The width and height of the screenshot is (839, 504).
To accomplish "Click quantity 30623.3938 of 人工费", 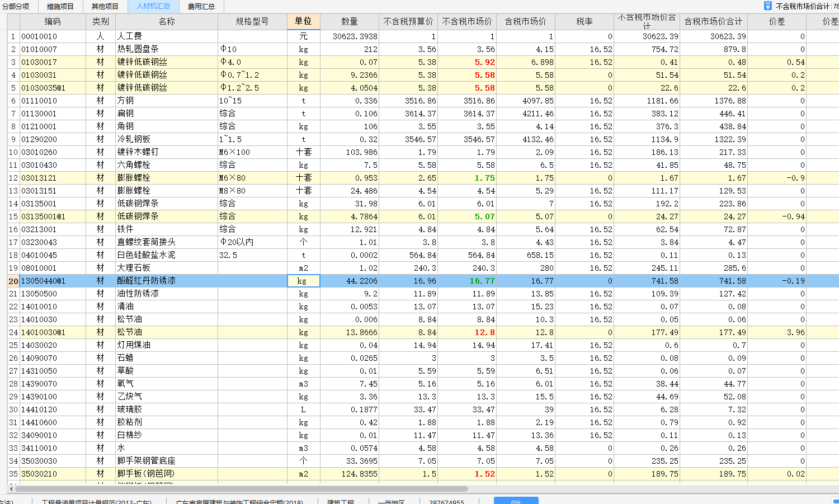I will click(x=350, y=36).
